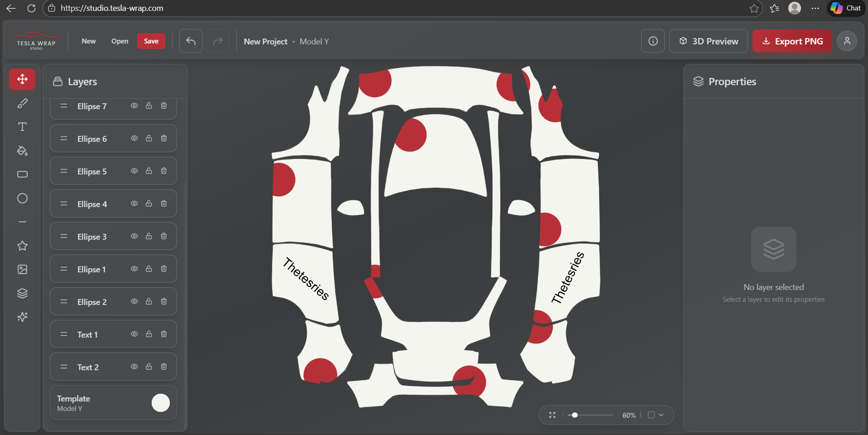Screen dimensions: 868x435
Task: Expand the canvas background dropdown arrow
Action: pos(662,415)
